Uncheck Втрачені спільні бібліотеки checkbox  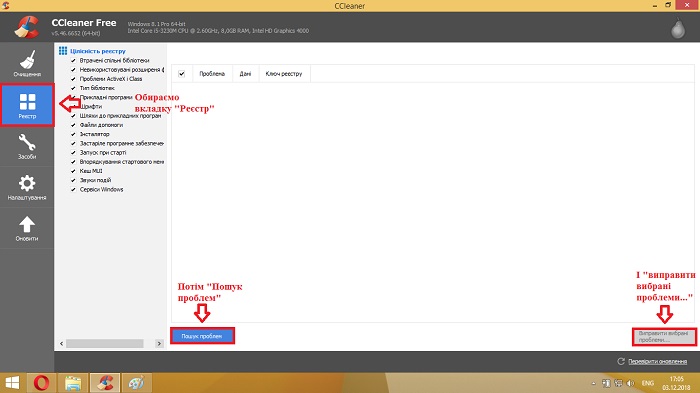[73, 60]
